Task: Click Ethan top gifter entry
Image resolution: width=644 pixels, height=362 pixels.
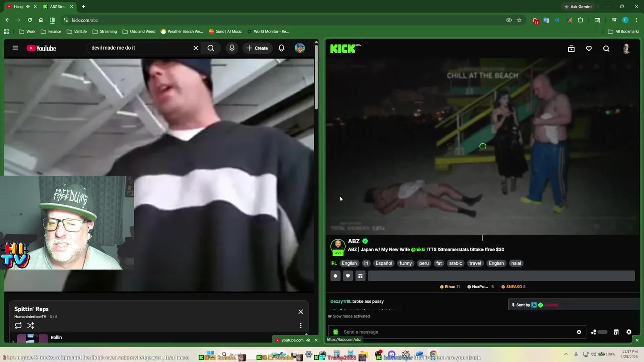Action: point(450,287)
